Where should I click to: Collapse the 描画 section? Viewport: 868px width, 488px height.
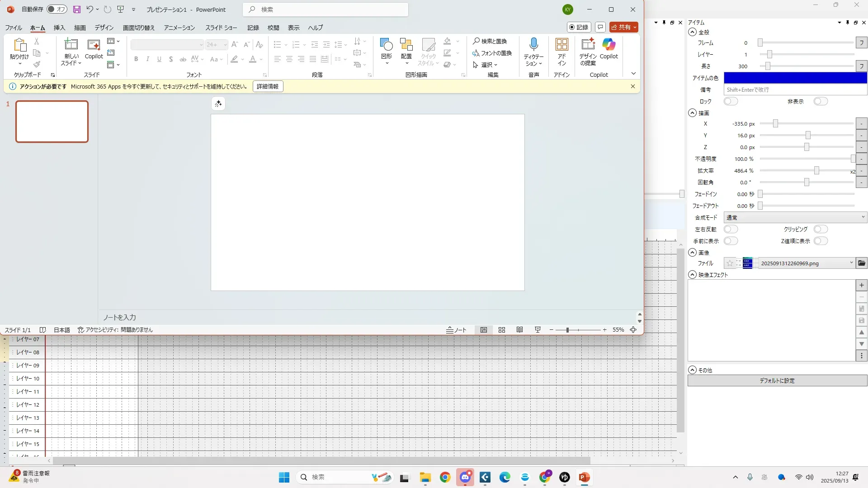pos(692,113)
